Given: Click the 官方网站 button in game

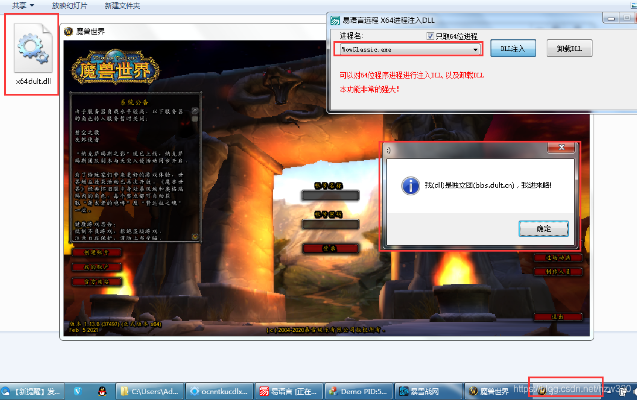Looking at the screenshot, I should [x=97, y=281].
